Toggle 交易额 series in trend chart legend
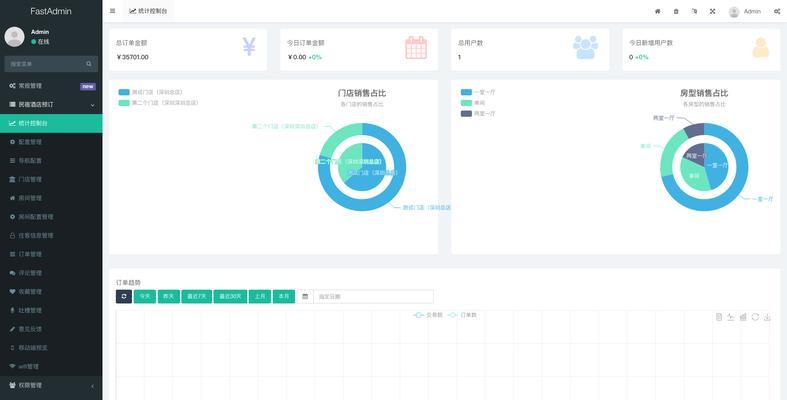This screenshot has width=787, height=400. coord(428,315)
